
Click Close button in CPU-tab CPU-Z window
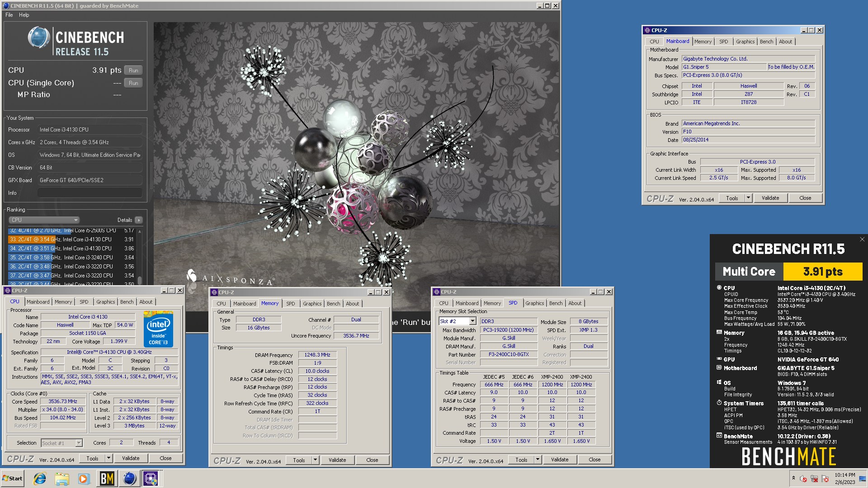pyautogui.click(x=165, y=458)
